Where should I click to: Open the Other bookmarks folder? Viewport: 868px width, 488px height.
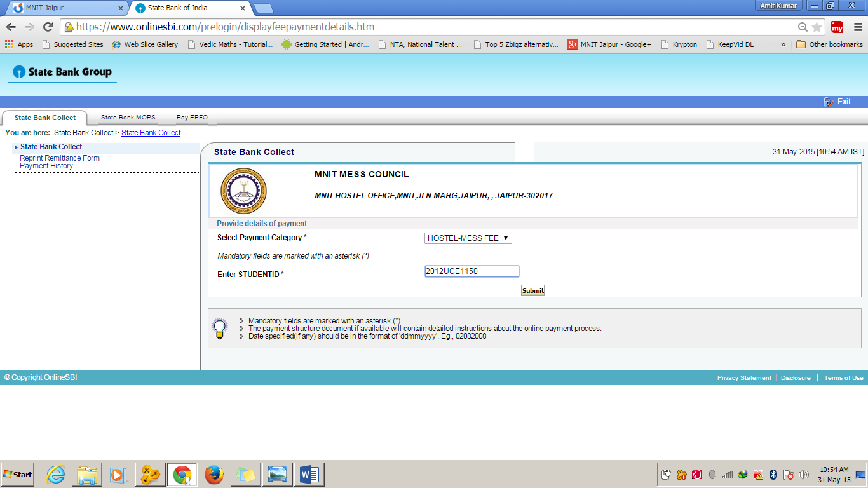[829, 44]
